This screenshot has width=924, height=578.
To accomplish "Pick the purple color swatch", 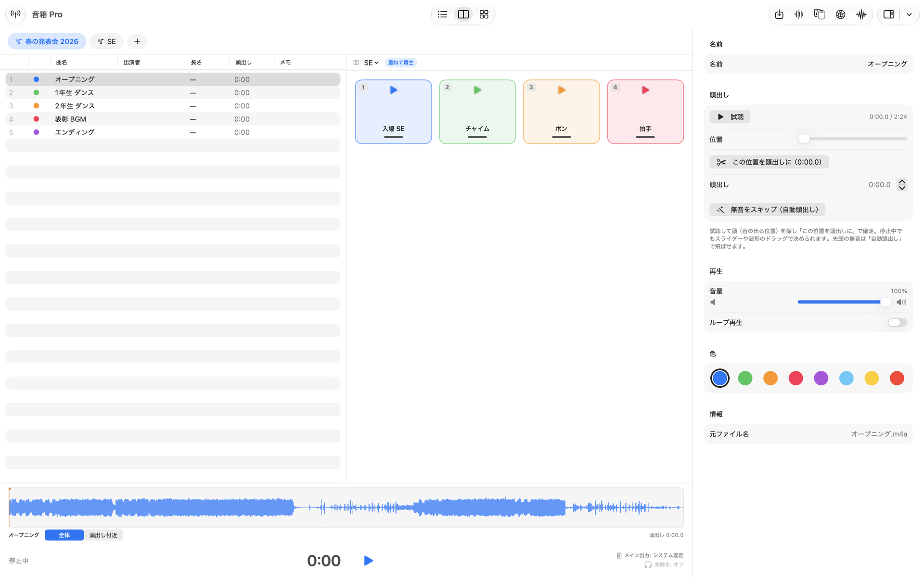I will [x=821, y=379].
